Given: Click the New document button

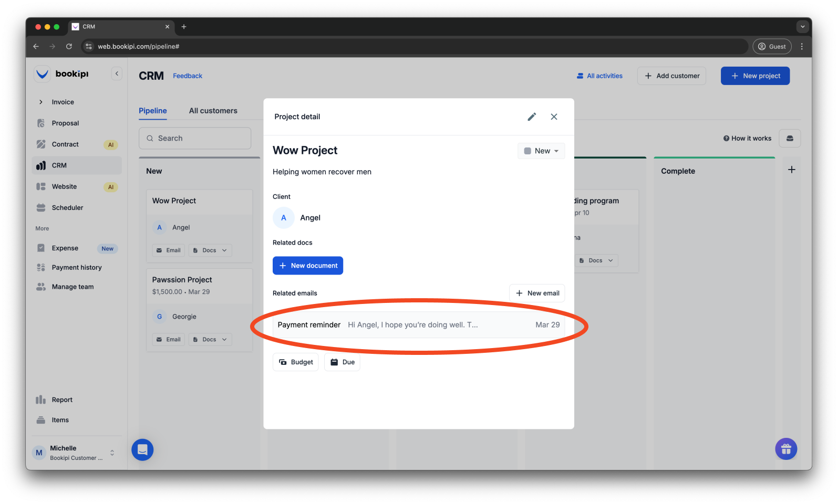Looking at the screenshot, I should click(x=308, y=266).
